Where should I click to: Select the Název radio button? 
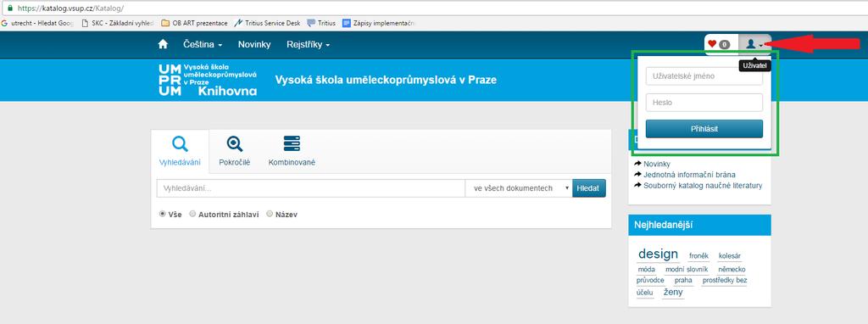(270, 214)
